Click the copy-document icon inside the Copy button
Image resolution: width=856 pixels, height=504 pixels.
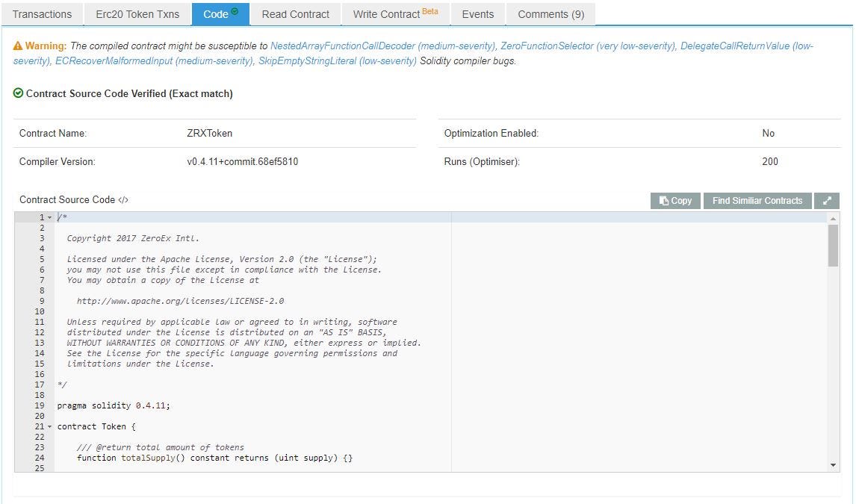click(663, 200)
